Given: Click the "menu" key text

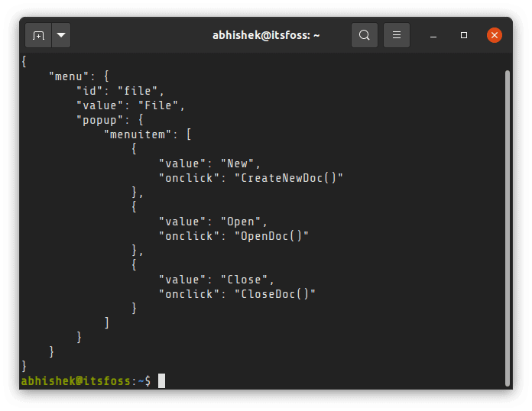Looking at the screenshot, I should coord(69,76).
